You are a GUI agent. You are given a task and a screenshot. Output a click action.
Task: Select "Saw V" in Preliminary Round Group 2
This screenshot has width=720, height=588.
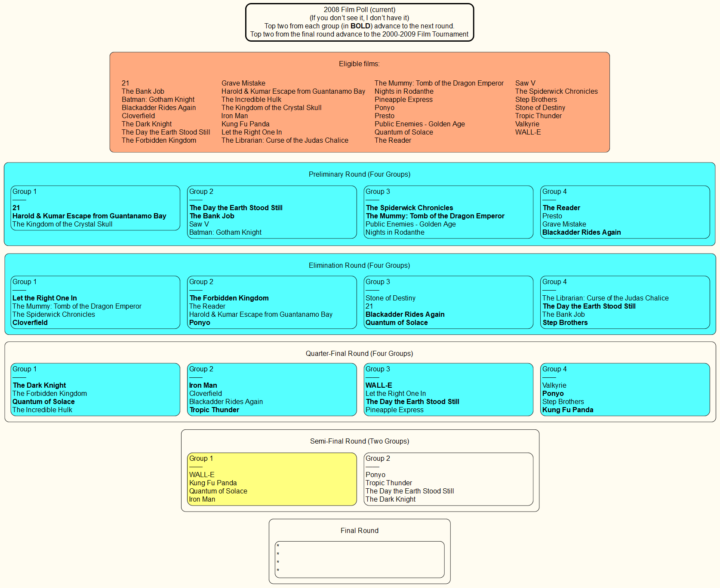[199, 224]
